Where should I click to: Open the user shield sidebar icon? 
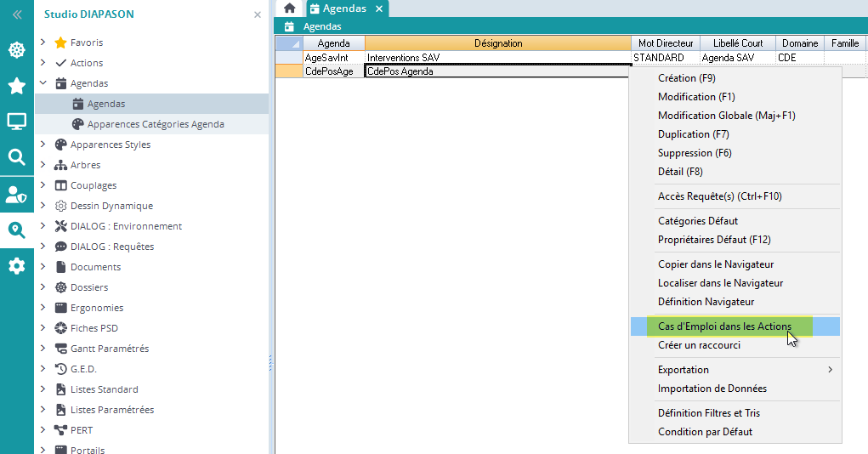(16, 194)
